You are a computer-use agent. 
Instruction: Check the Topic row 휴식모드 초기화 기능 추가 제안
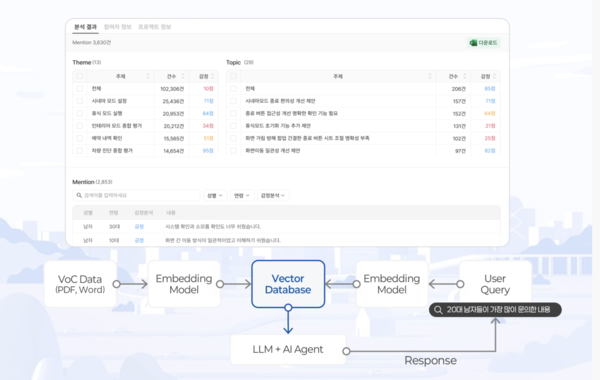click(x=233, y=126)
